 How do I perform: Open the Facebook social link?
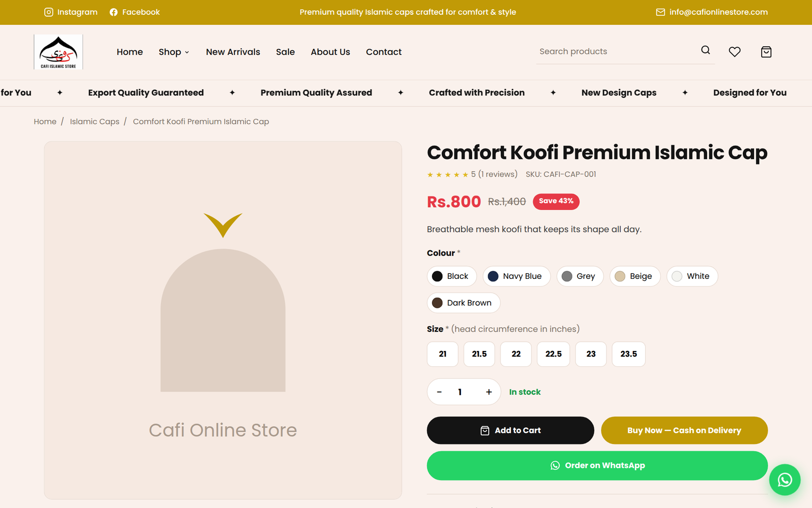tap(134, 12)
